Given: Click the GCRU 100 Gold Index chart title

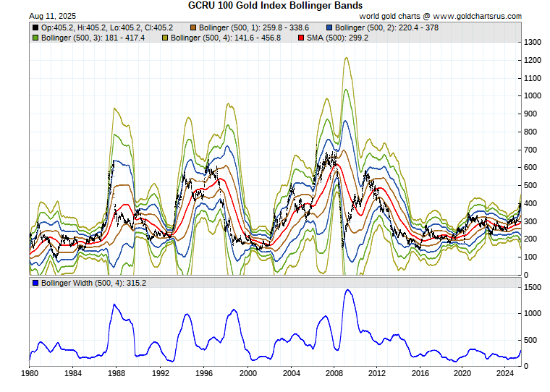Looking at the screenshot, I should click(x=275, y=5).
